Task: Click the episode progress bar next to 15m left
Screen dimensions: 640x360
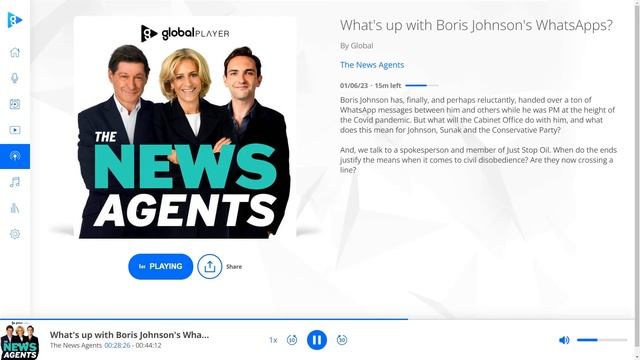Action: pyautogui.click(x=422, y=85)
